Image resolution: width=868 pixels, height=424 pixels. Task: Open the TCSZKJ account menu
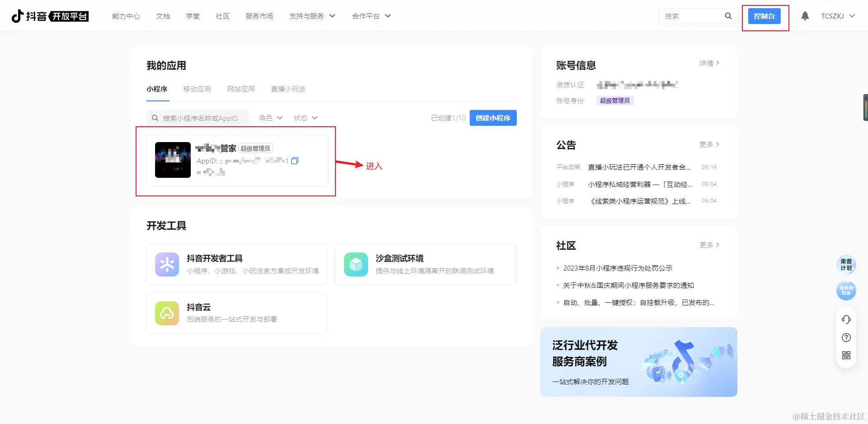click(x=838, y=16)
